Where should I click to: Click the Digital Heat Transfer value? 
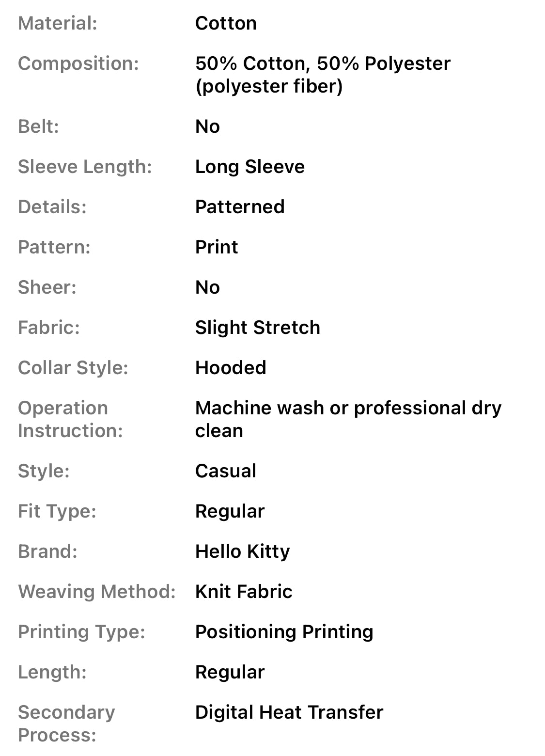pos(289,712)
